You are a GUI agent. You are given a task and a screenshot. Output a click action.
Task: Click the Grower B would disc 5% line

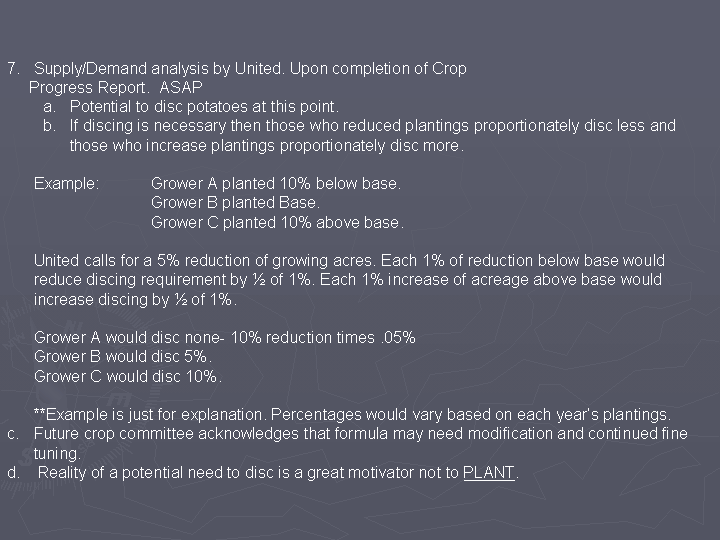(x=123, y=357)
